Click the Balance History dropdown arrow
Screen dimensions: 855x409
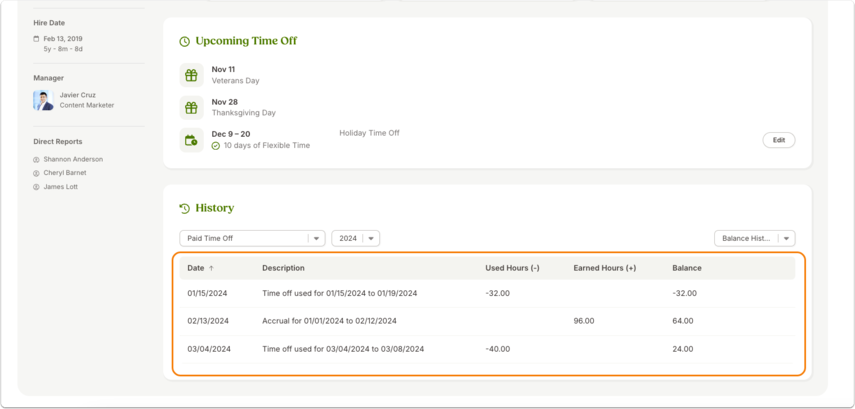pyautogui.click(x=786, y=239)
